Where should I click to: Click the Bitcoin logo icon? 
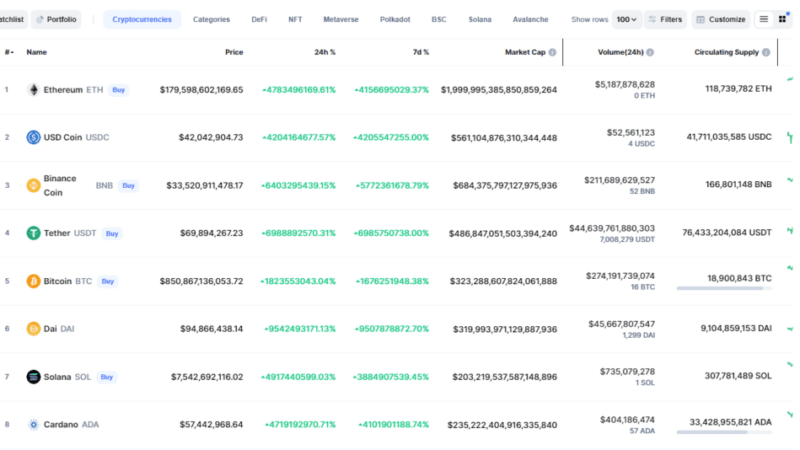33,281
